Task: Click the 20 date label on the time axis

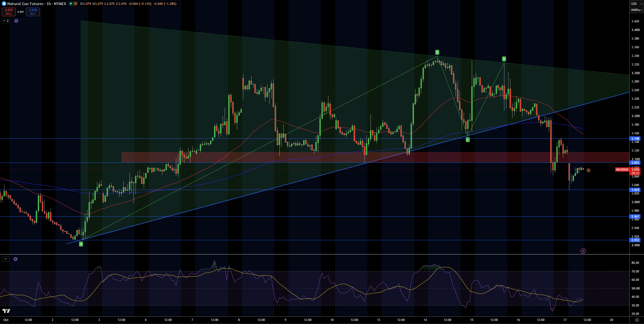Action: pos(611,320)
